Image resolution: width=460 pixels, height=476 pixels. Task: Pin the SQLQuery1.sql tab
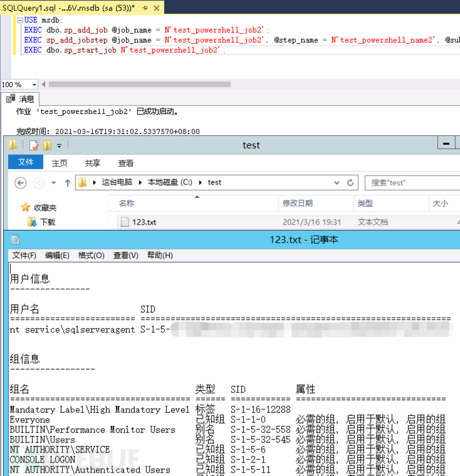point(145,8)
